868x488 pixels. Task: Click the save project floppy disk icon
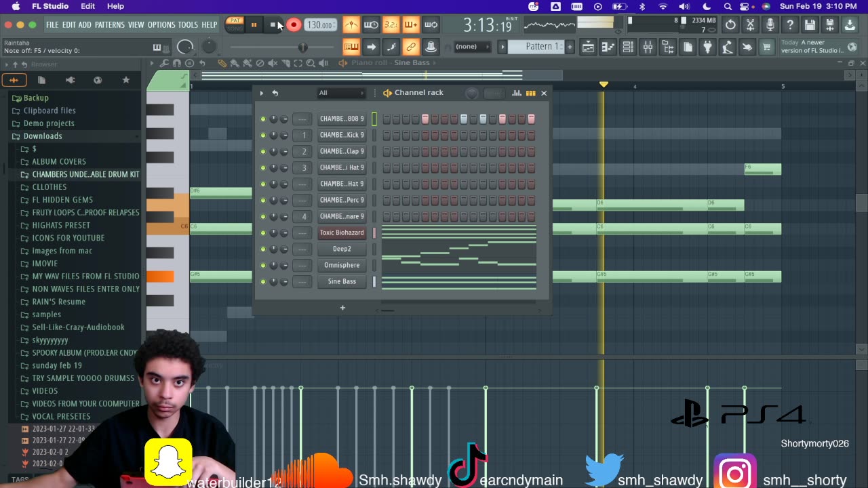coord(810,25)
